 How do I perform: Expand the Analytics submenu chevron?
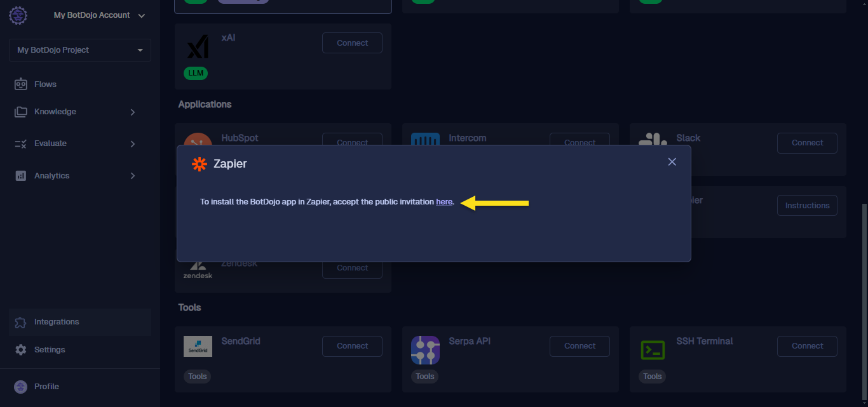coord(133,176)
